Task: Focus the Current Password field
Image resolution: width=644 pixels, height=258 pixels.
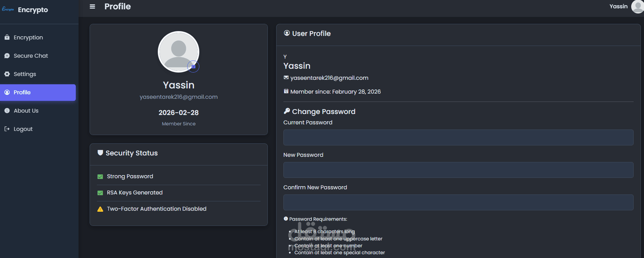Action: [x=458, y=137]
